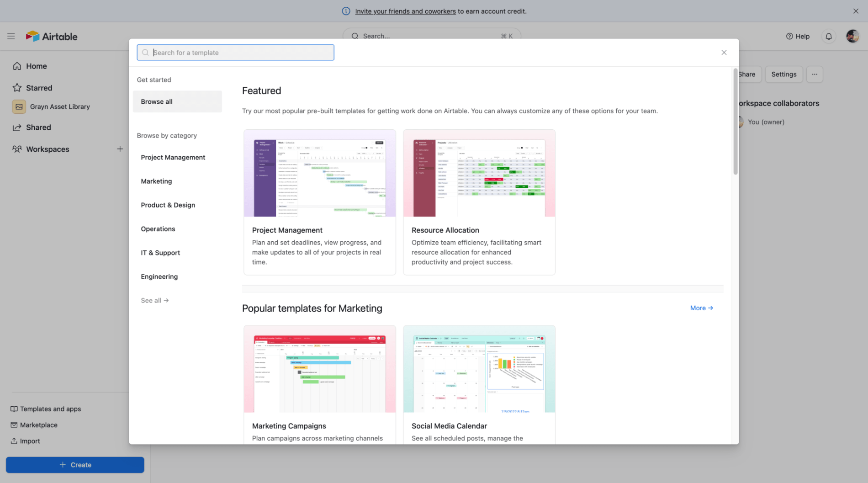Click the Starred star icon
Image resolution: width=868 pixels, height=483 pixels.
click(17, 88)
